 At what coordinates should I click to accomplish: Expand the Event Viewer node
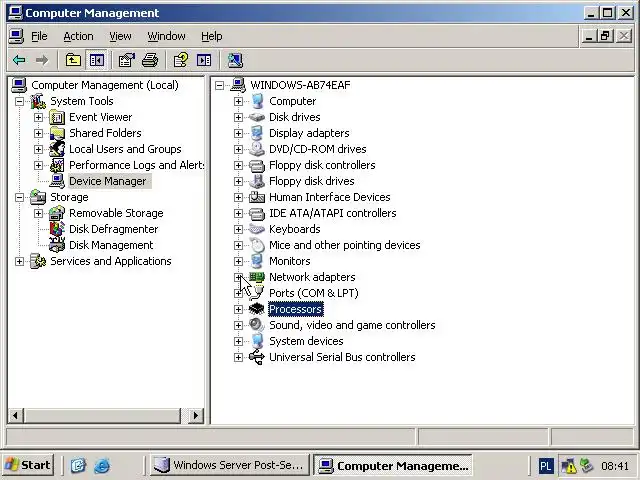click(38, 118)
